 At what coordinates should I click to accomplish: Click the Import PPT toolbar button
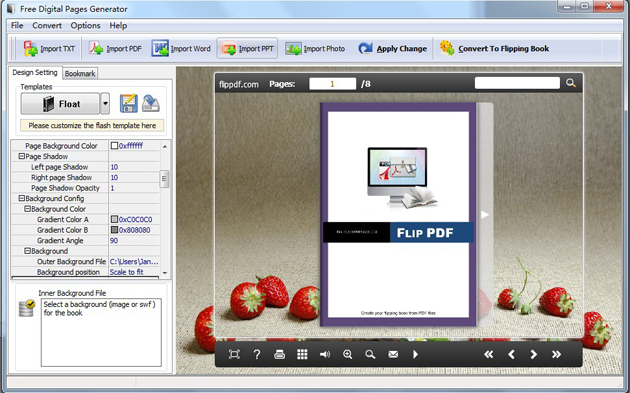coord(247,49)
